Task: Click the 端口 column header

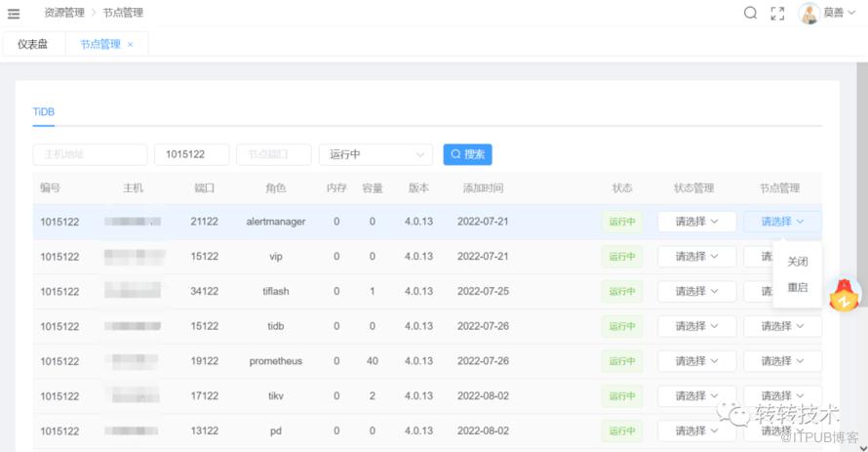Action: (x=204, y=188)
